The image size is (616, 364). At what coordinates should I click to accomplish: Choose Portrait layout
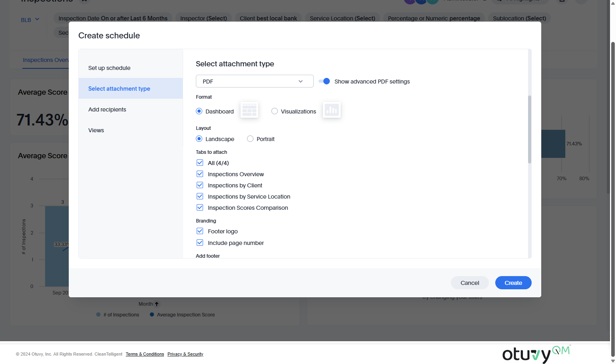(250, 139)
